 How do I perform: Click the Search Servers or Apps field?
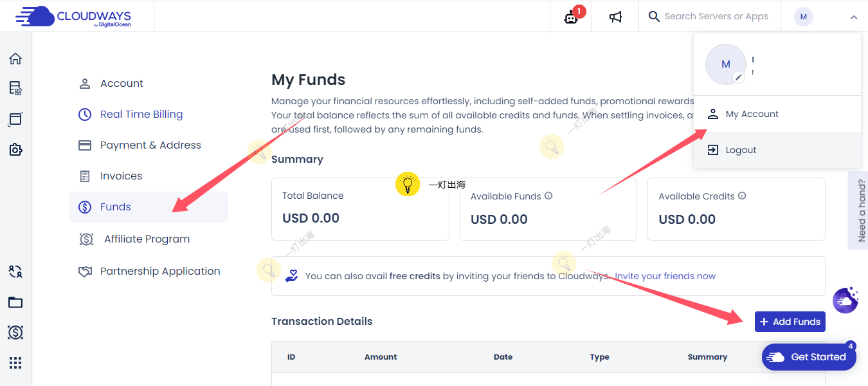pyautogui.click(x=716, y=16)
